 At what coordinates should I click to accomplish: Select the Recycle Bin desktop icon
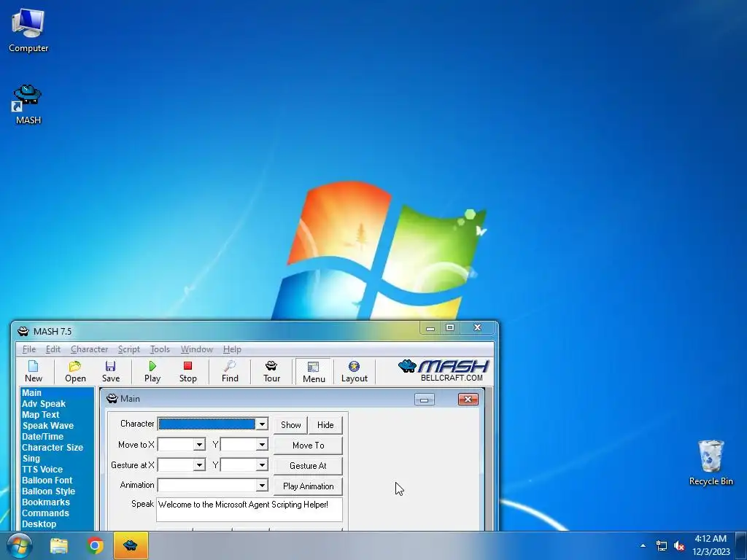click(x=711, y=462)
